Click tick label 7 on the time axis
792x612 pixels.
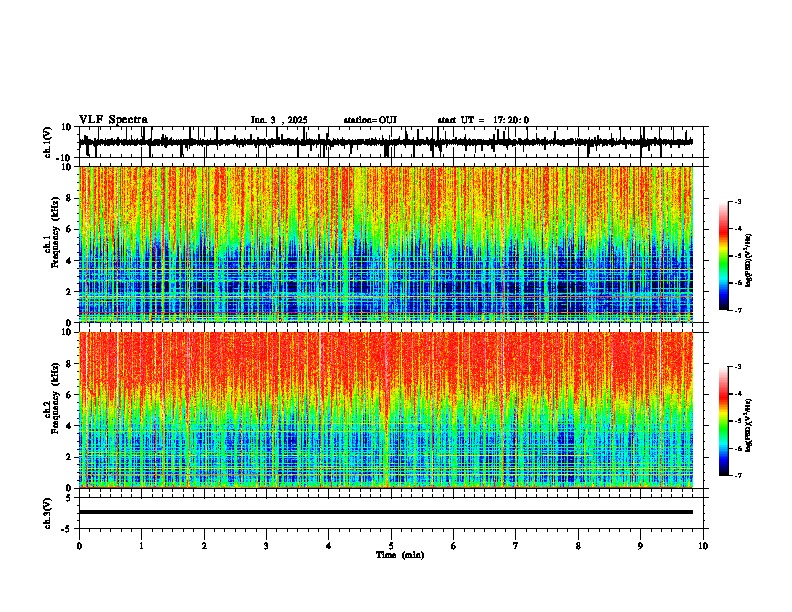click(516, 546)
